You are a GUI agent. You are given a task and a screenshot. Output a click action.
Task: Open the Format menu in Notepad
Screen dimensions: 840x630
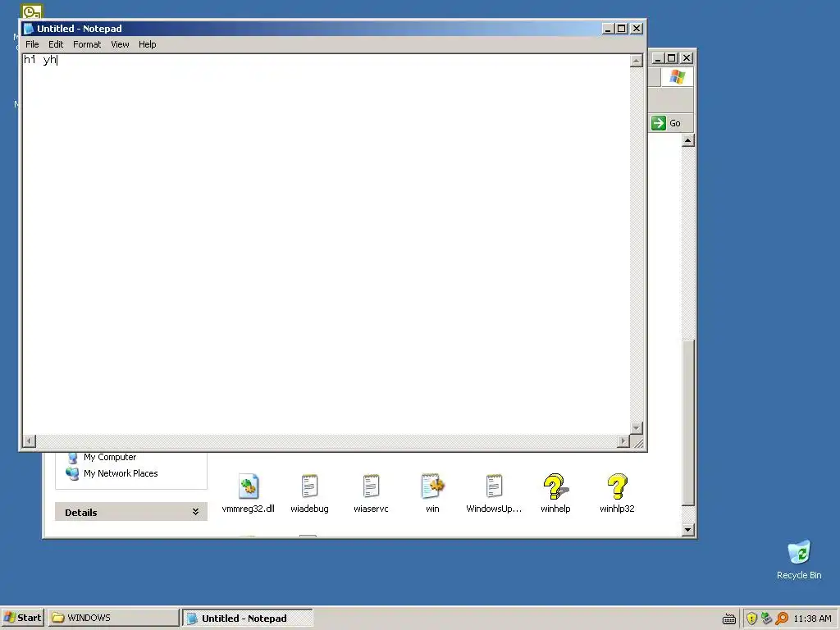click(x=87, y=44)
